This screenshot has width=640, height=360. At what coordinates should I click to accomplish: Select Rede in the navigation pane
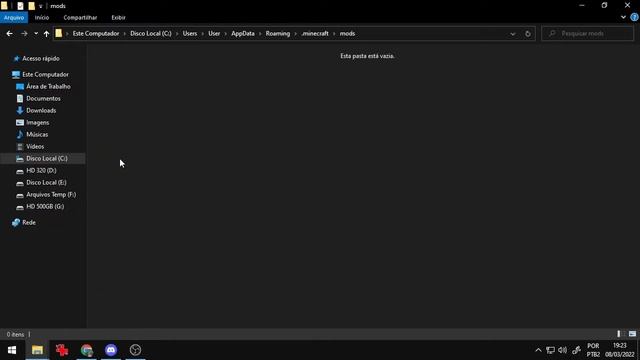pos(29,222)
